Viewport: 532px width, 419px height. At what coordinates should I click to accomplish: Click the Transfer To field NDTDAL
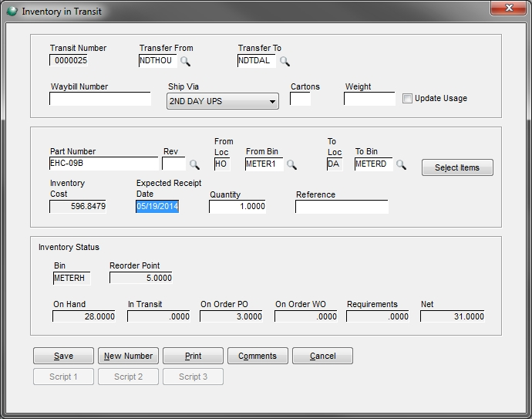257,61
